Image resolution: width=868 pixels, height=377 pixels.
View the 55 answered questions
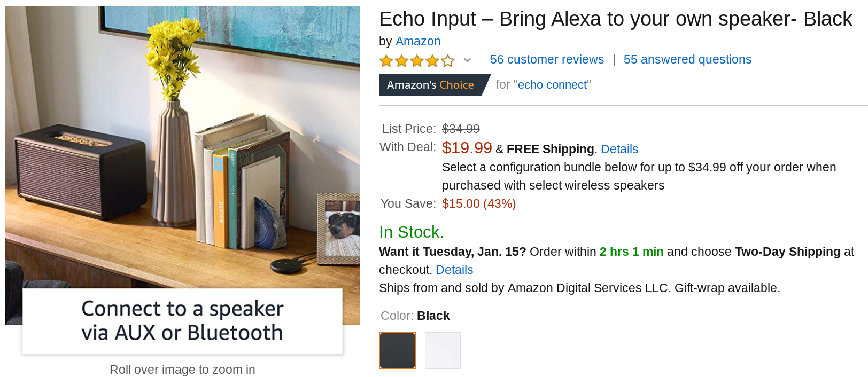coord(687,59)
